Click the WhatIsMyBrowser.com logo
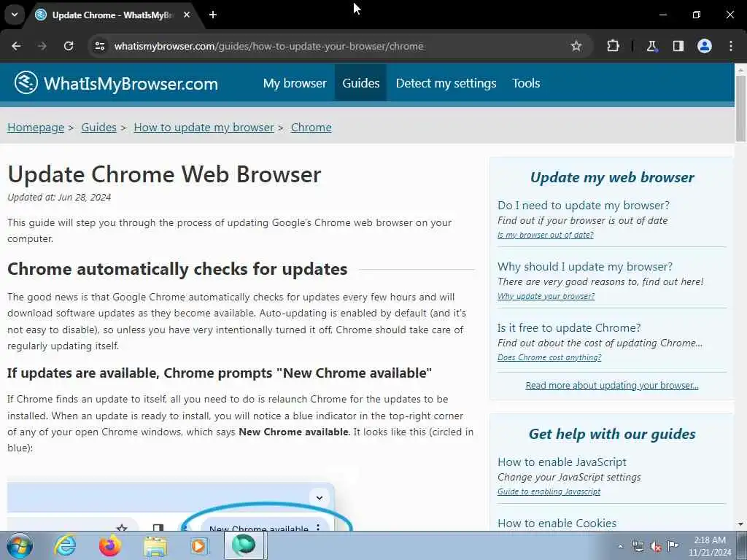This screenshot has height=560, width=747. click(116, 83)
